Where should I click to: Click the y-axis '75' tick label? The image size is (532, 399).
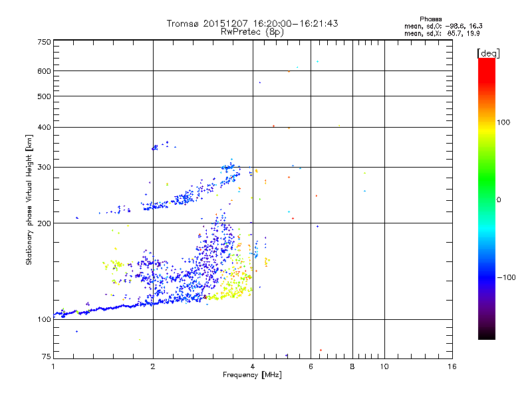tap(47, 356)
